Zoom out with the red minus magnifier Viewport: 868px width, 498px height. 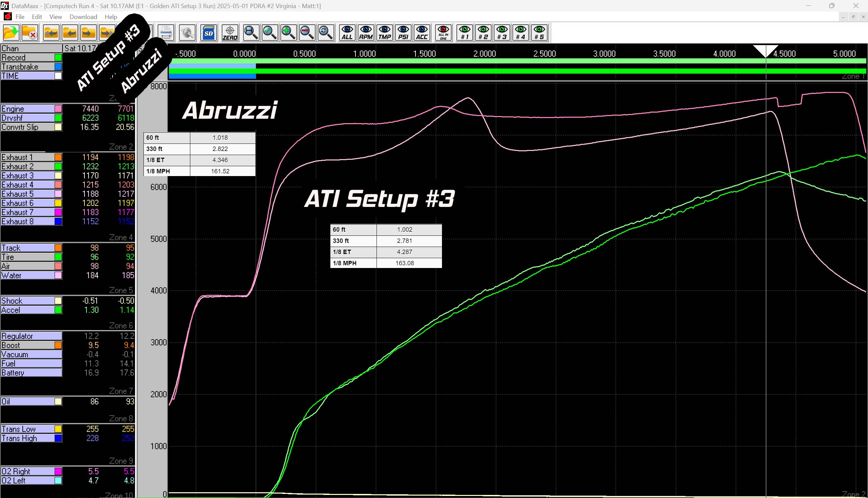pyautogui.click(x=307, y=33)
